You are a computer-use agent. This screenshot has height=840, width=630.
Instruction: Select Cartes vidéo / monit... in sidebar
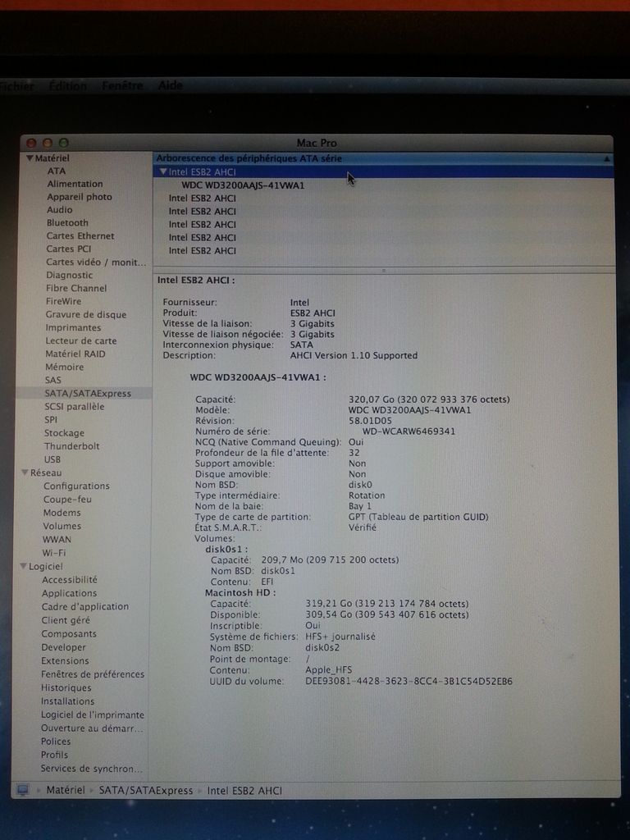click(96, 262)
